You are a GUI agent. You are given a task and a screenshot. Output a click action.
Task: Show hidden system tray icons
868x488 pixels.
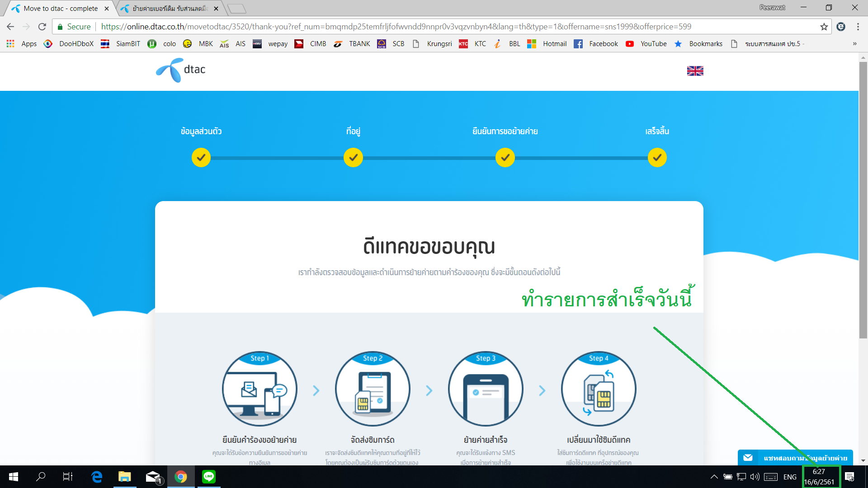pos(714,477)
